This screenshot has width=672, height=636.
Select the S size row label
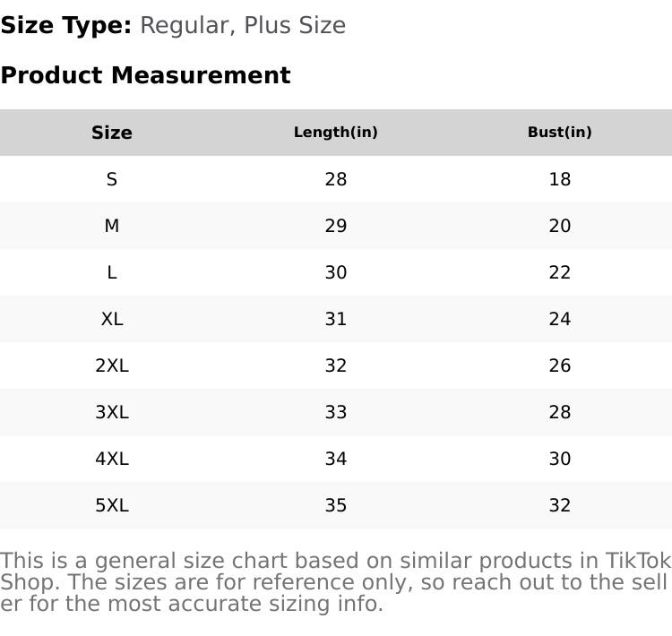(x=112, y=179)
